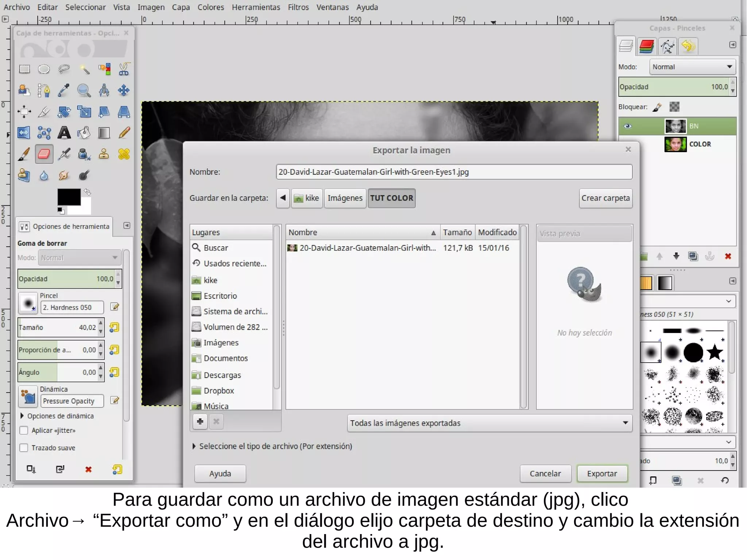This screenshot has height=560, width=747.
Task: Switch to the Channels tab
Action: [647, 47]
